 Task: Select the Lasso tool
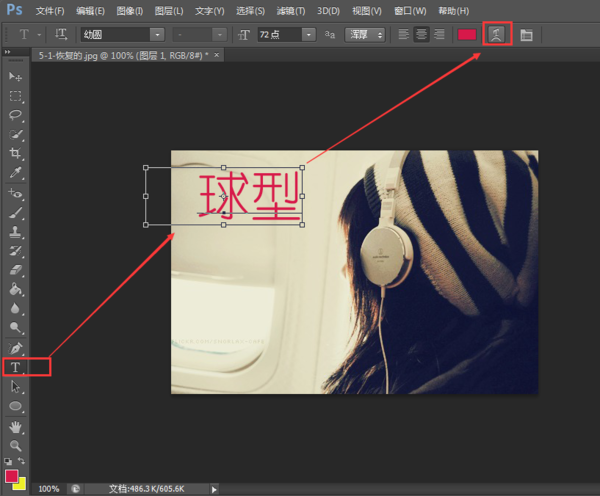(15, 115)
